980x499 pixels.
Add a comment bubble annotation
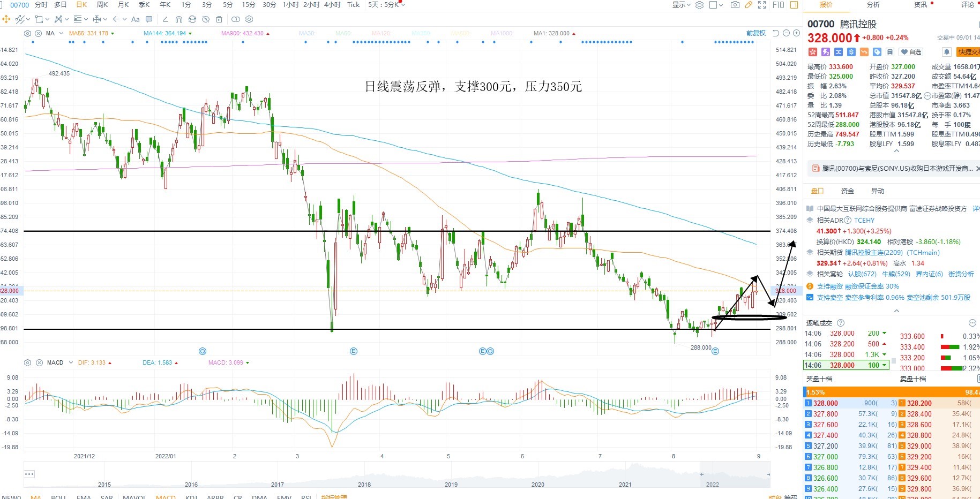tap(149, 19)
